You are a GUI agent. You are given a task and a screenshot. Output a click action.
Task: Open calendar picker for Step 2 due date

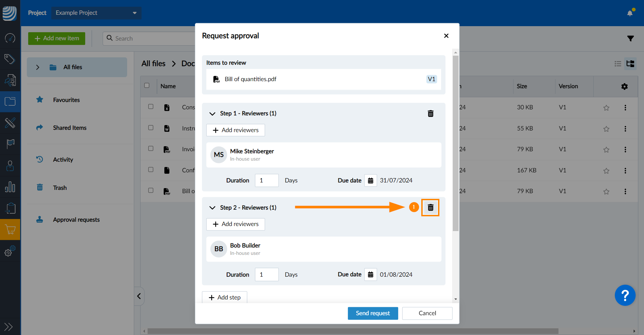tap(370, 275)
